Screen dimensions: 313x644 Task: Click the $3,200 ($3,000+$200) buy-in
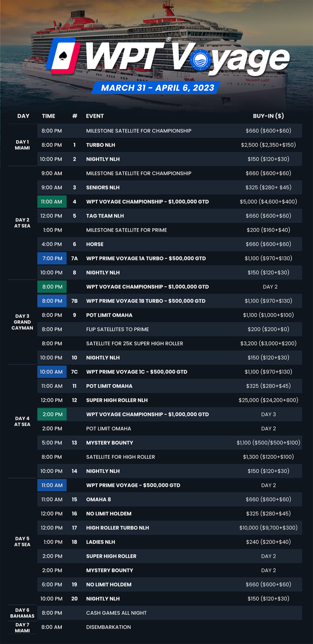[268, 344]
